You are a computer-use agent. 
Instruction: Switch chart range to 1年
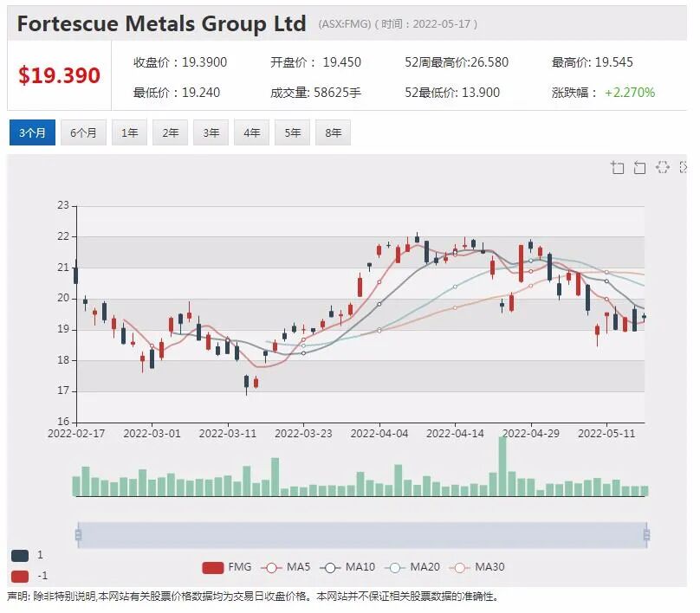pyautogui.click(x=129, y=132)
